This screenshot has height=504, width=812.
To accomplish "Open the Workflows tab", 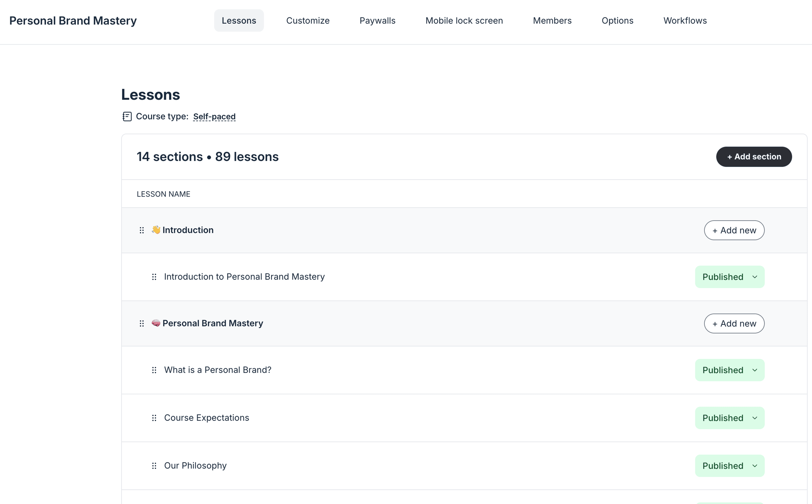I will 685,21.
